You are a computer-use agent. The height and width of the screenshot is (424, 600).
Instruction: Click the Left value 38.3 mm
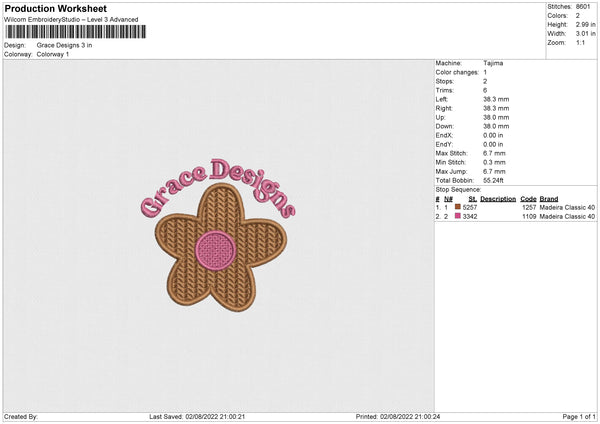[x=496, y=99]
